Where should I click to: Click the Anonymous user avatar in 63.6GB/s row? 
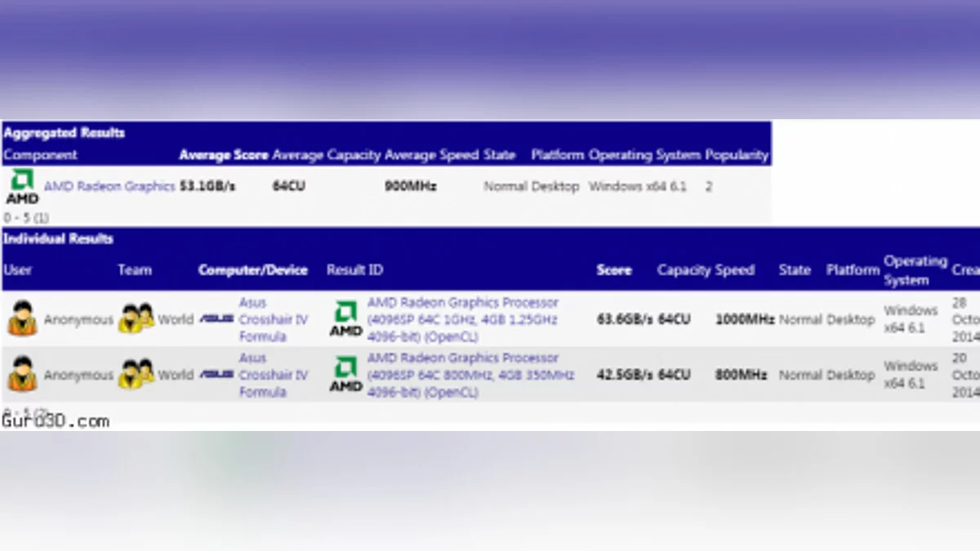(22, 319)
